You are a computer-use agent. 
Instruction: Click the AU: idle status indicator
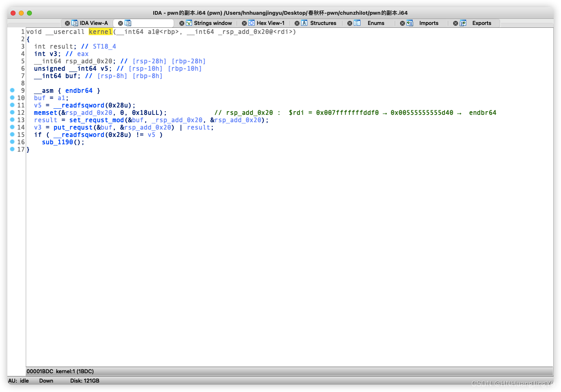click(18, 381)
